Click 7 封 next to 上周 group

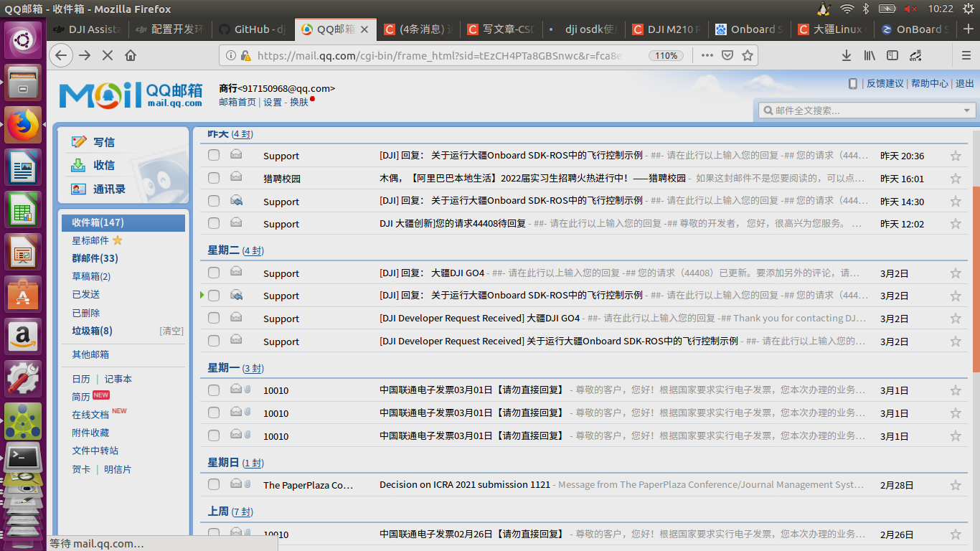[242, 512]
